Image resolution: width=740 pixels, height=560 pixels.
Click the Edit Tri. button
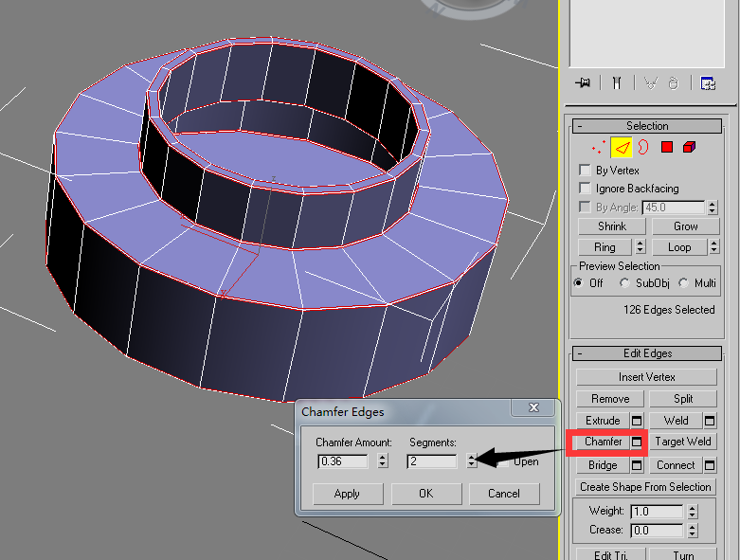pyautogui.click(x=611, y=555)
